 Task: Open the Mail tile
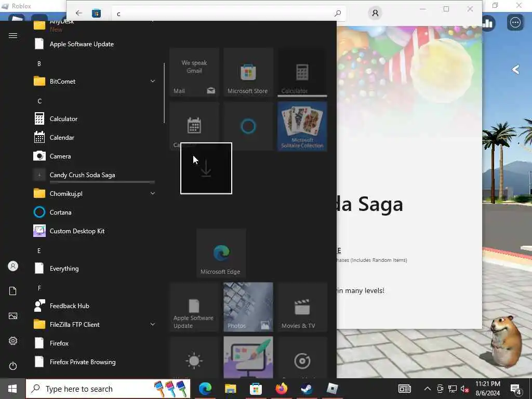[x=194, y=72]
